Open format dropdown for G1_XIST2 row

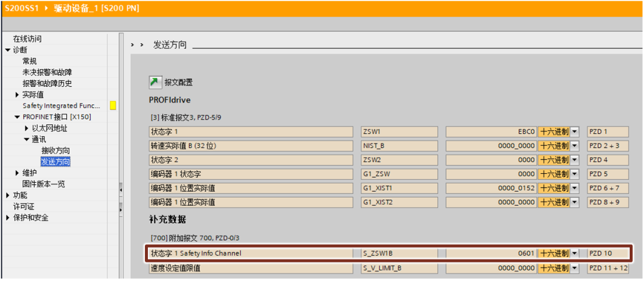575,202
